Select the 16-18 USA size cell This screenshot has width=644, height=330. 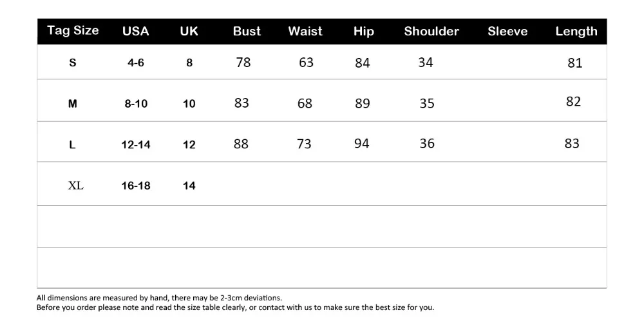136,186
